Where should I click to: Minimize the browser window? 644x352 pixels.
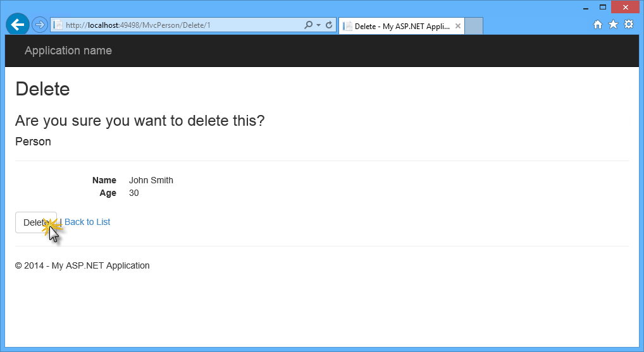(586, 8)
